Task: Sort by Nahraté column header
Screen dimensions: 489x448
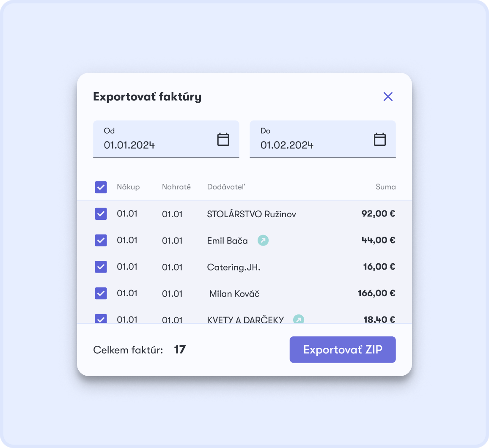Action: [176, 187]
